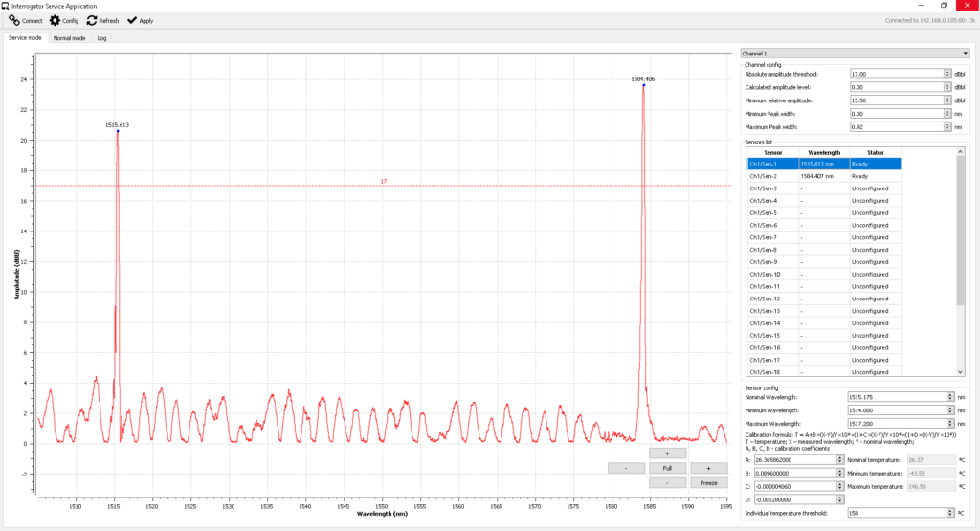Switch to the Normal mode tab
The width and height of the screenshot is (980, 531).
(69, 38)
